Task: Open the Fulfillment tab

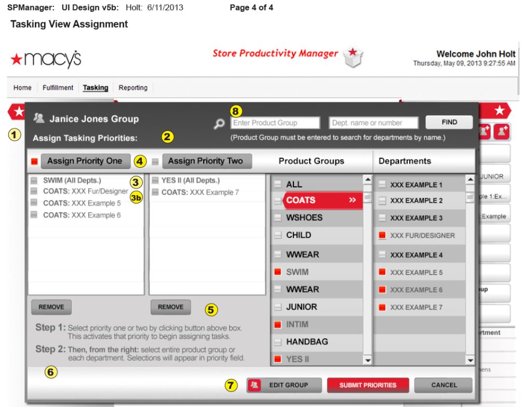Action: (58, 87)
